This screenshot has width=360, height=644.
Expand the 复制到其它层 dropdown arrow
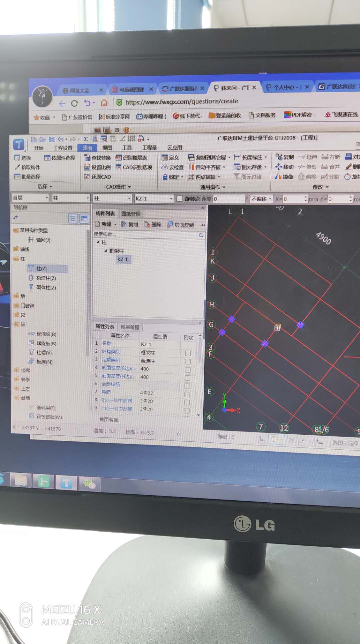[x=229, y=157]
